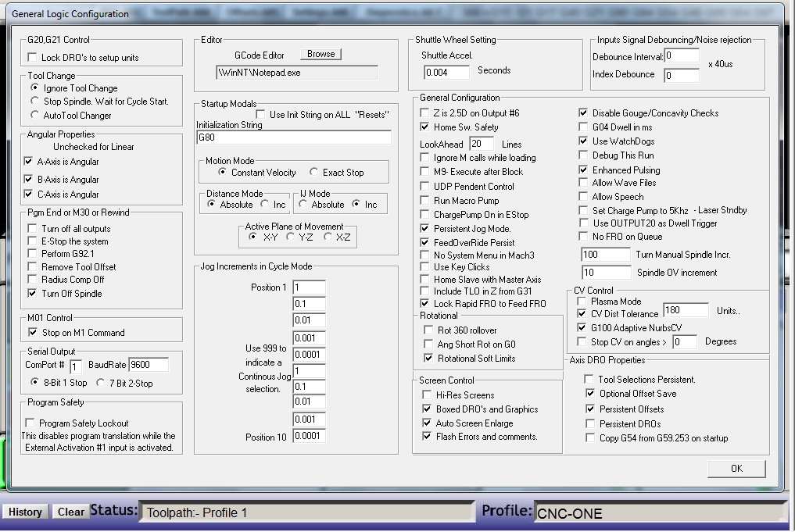The image size is (795, 532).
Task: Click the OK button
Action: pyautogui.click(x=736, y=468)
